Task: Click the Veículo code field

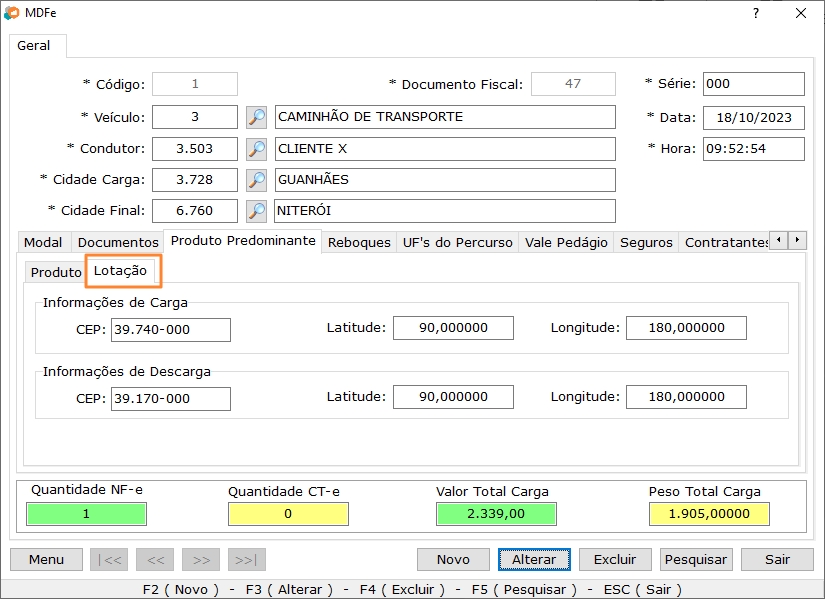Action: 195,117
